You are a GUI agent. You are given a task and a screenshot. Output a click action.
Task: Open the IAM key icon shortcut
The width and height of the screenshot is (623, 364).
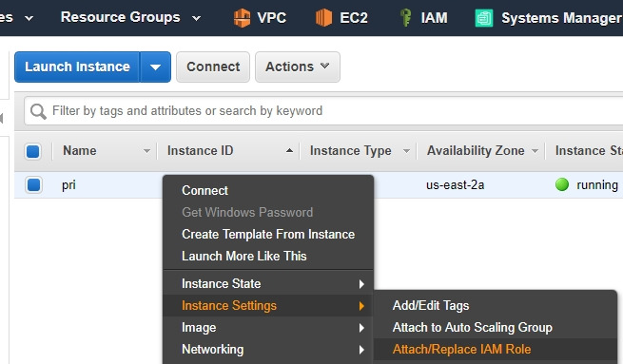click(x=406, y=18)
